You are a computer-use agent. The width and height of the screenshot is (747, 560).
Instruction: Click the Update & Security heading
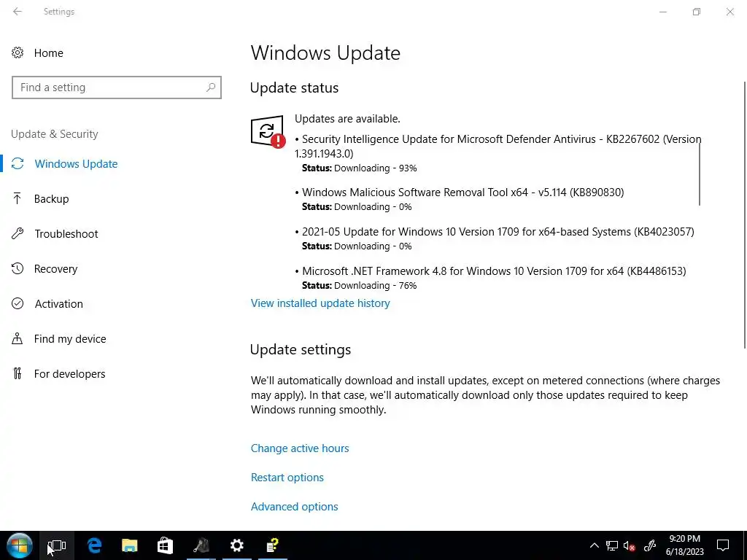click(x=54, y=134)
